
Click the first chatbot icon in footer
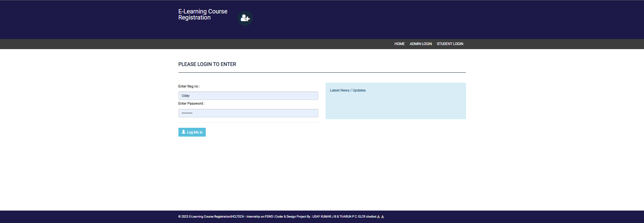[x=378, y=217]
